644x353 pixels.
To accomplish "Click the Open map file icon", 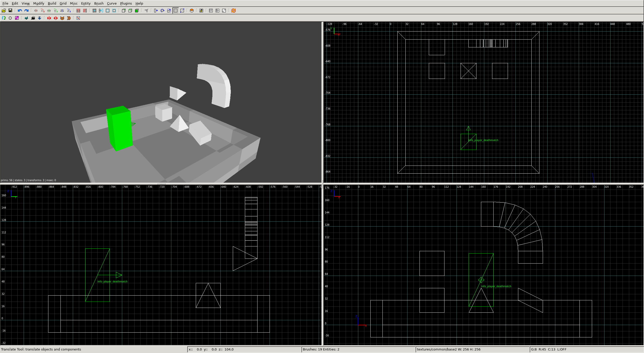I will [x=4, y=11].
